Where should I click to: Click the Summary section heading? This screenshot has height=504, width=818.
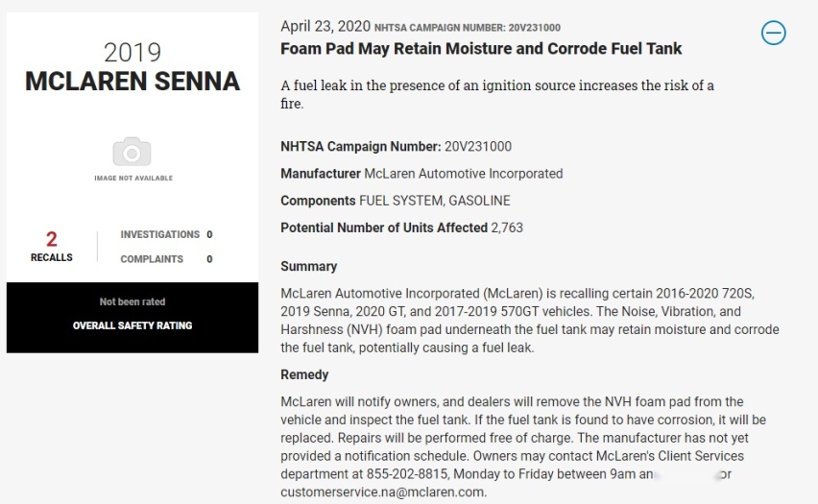point(309,267)
